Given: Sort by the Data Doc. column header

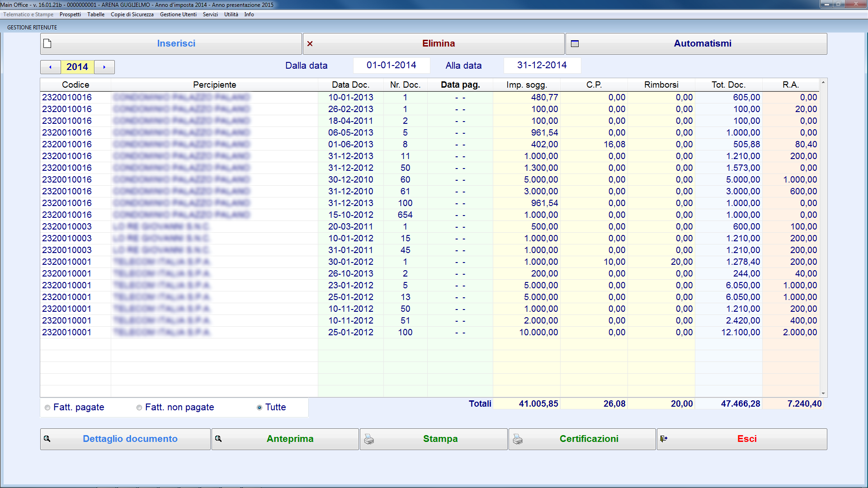Looking at the screenshot, I should [351, 85].
